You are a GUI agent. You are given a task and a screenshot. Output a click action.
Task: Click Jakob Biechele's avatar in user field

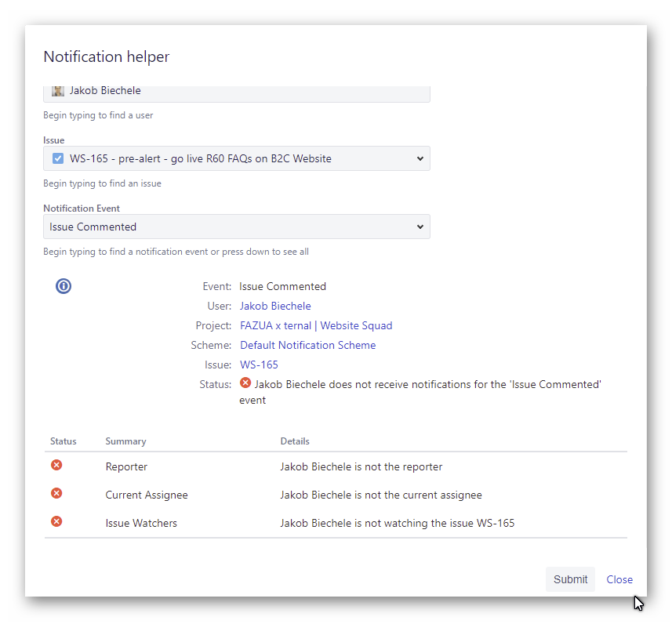58,90
